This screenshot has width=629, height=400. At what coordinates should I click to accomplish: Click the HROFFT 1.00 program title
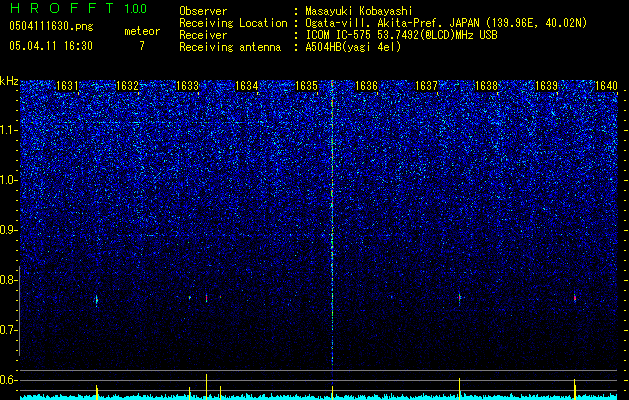78,8
